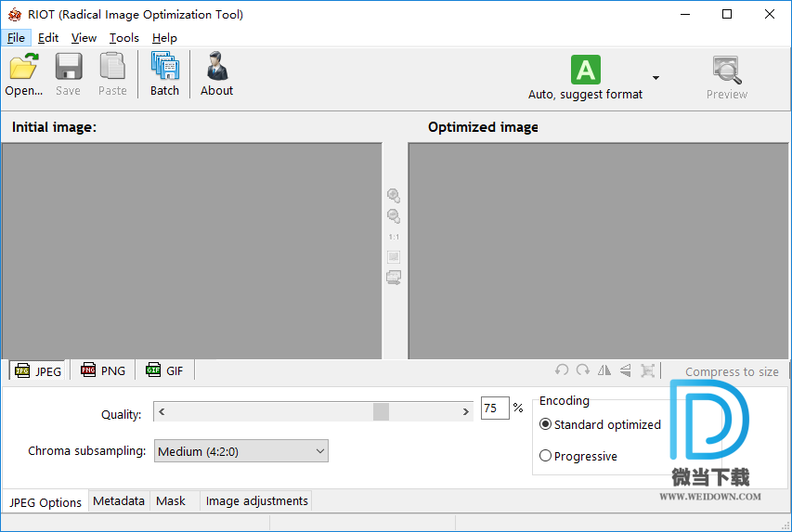Open the Metadata tab
The width and height of the screenshot is (792, 532).
119,501
